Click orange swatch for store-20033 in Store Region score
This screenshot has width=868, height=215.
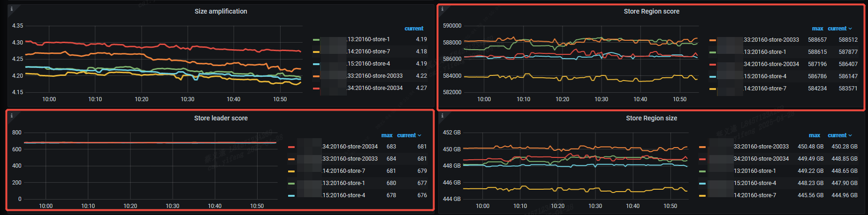(x=713, y=40)
